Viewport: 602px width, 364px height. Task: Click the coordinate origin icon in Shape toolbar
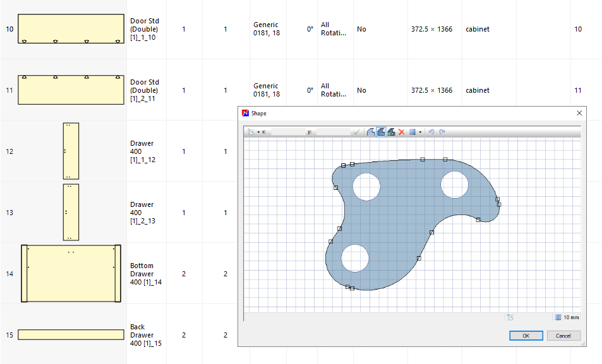click(x=251, y=132)
